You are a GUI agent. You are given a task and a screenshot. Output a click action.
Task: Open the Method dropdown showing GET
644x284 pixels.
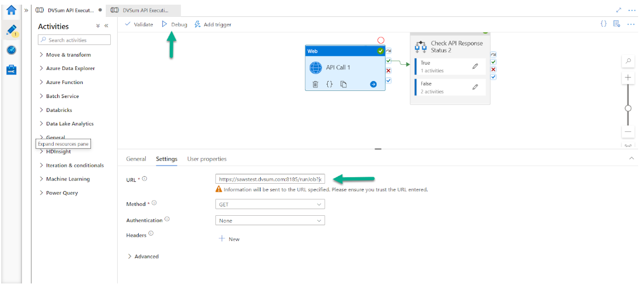(270, 204)
